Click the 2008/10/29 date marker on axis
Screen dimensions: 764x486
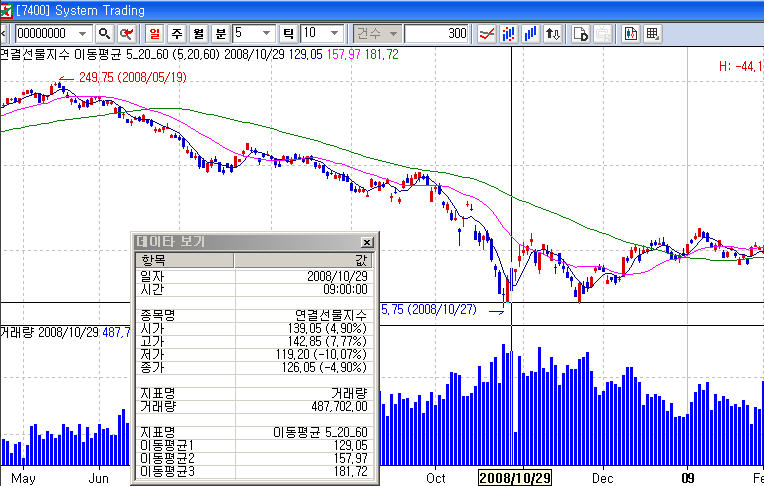click(513, 478)
